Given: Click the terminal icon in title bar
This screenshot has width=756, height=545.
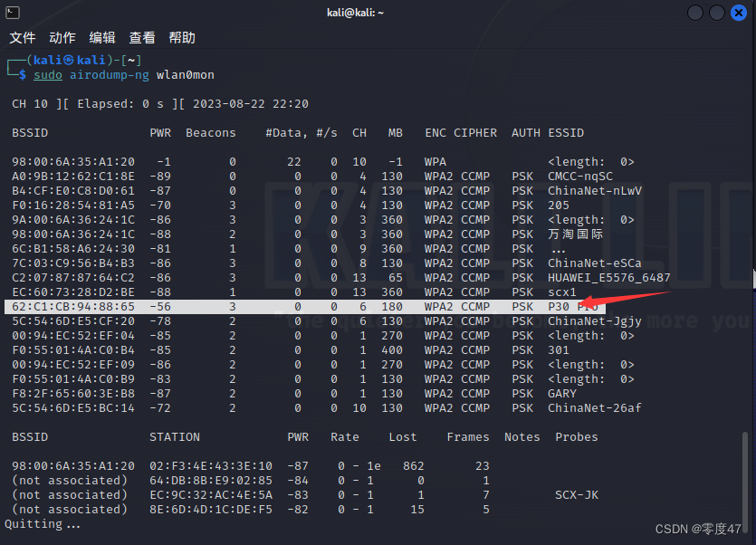Looking at the screenshot, I should point(13,13).
